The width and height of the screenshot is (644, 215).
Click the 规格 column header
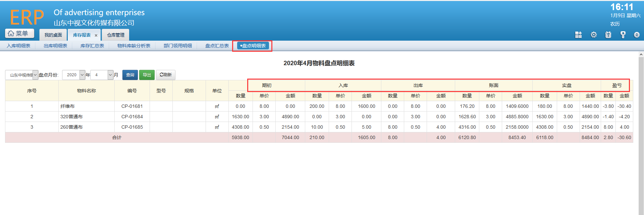click(189, 91)
